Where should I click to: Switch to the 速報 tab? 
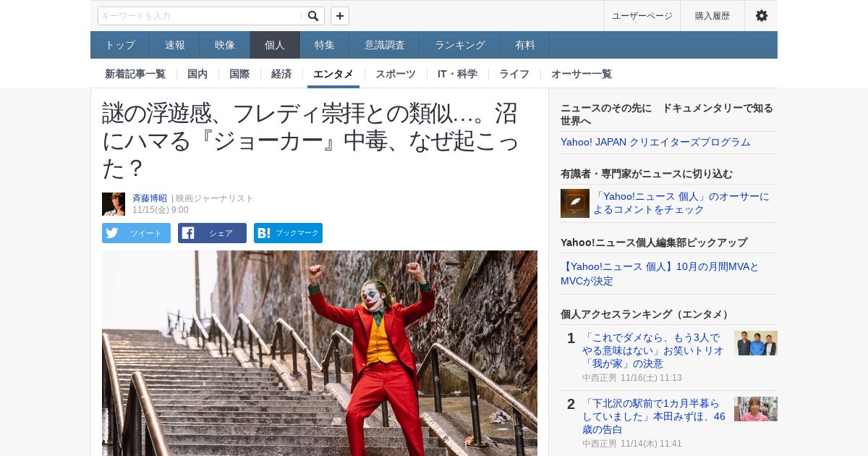pyautogui.click(x=175, y=45)
